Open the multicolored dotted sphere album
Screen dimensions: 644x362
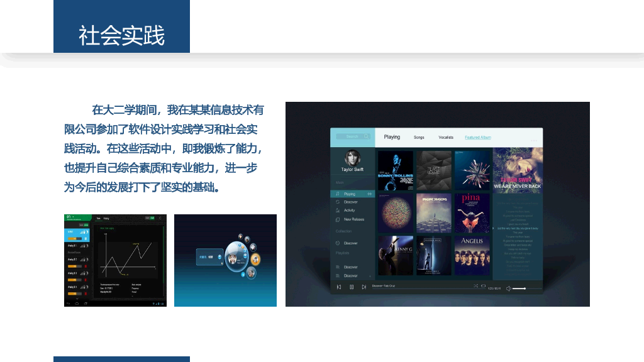click(x=396, y=213)
